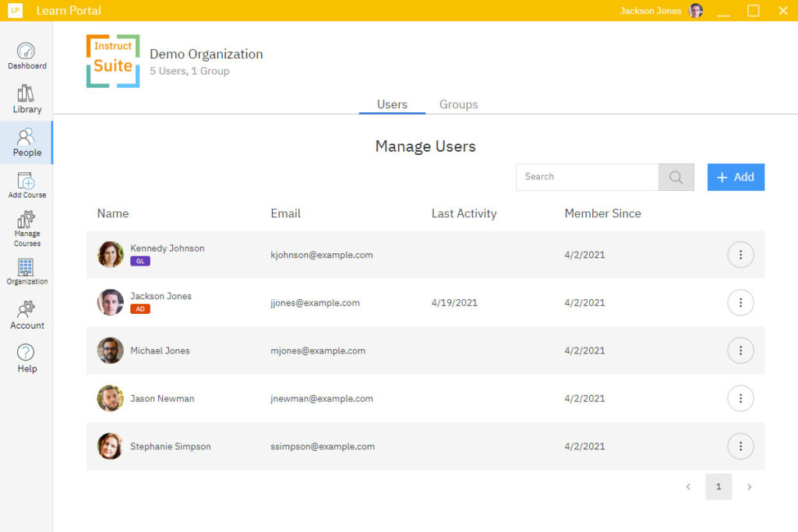Click the next page arrow

click(x=749, y=486)
